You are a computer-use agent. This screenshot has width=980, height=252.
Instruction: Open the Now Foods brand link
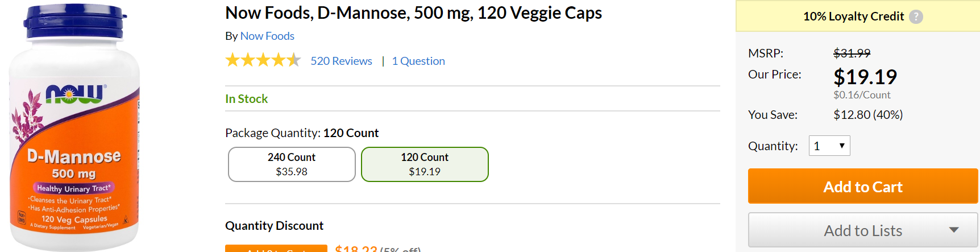(267, 36)
